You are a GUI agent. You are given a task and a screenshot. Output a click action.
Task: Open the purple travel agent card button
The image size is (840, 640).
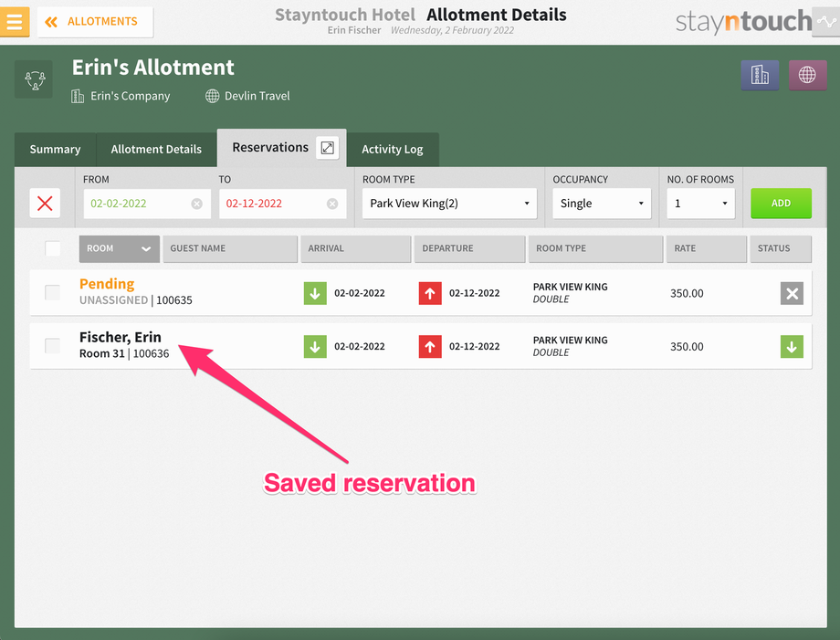tap(807, 75)
